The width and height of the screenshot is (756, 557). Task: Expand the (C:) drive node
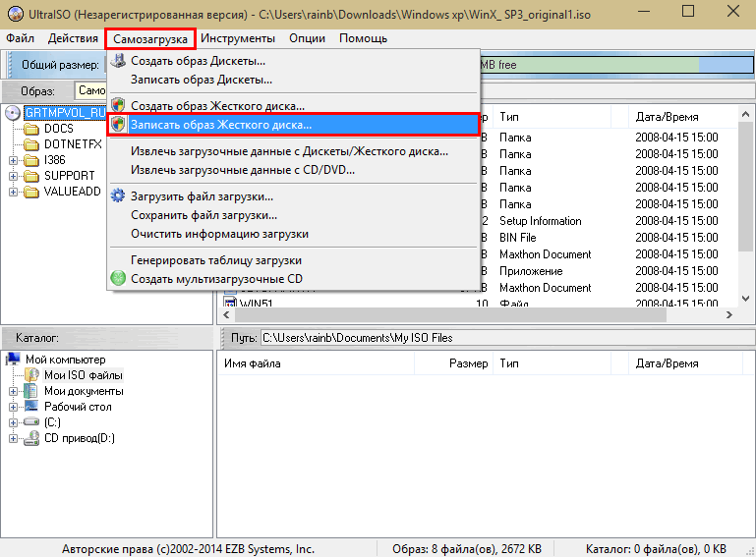13,422
